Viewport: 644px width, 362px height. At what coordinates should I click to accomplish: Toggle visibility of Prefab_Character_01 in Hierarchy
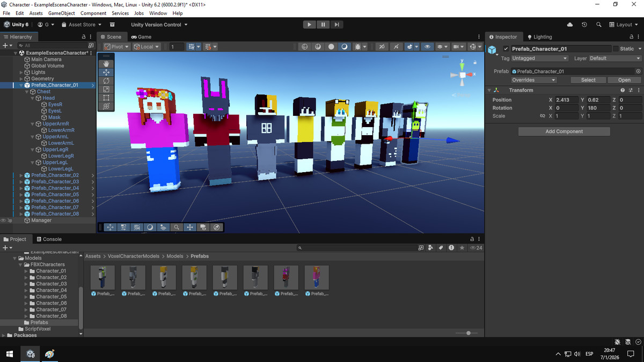pos(3,85)
